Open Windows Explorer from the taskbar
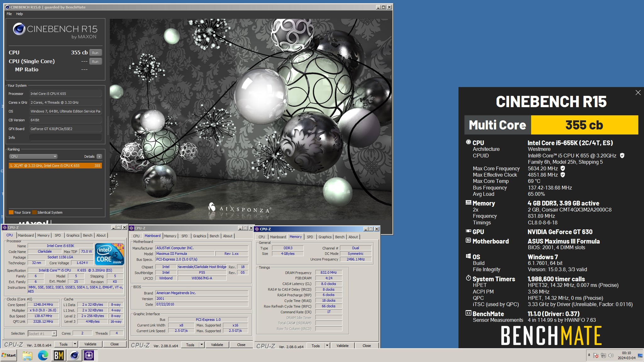644x362 pixels. pos(27,355)
